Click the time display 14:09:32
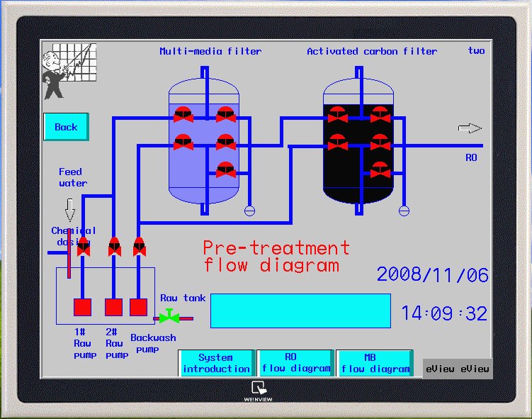The height and width of the screenshot is (419, 532). click(444, 313)
